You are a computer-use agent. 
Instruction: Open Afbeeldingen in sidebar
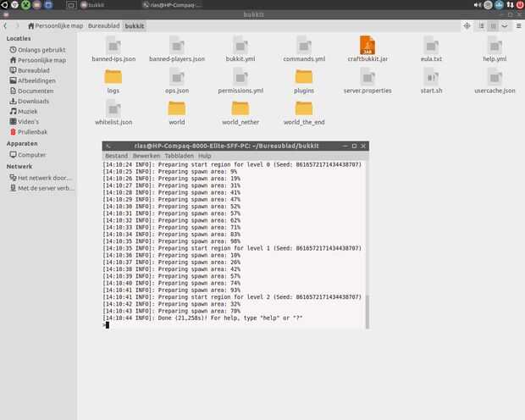pyautogui.click(x=33, y=80)
